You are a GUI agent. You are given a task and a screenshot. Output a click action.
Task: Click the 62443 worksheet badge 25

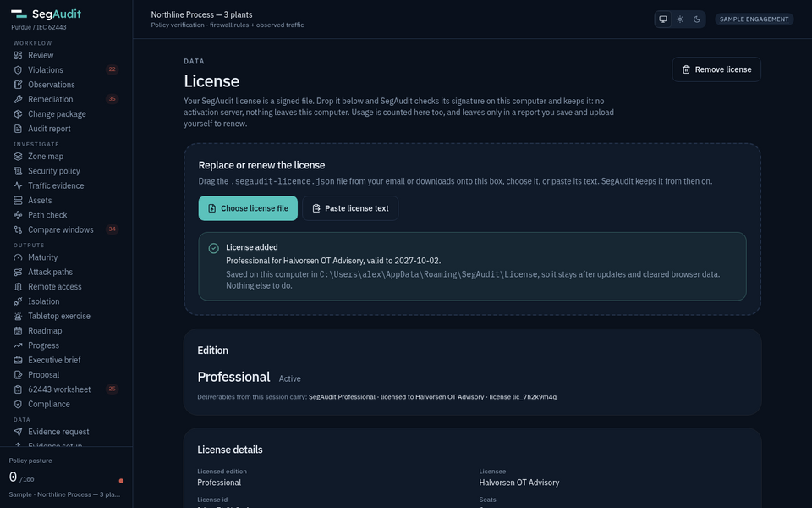pyautogui.click(x=112, y=389)
